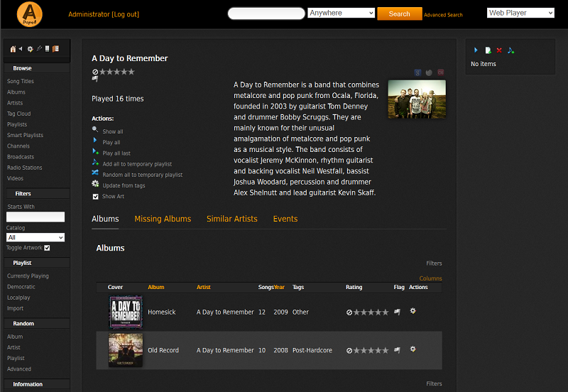
Task: Click the Log out link
Action: pos(126,14)
